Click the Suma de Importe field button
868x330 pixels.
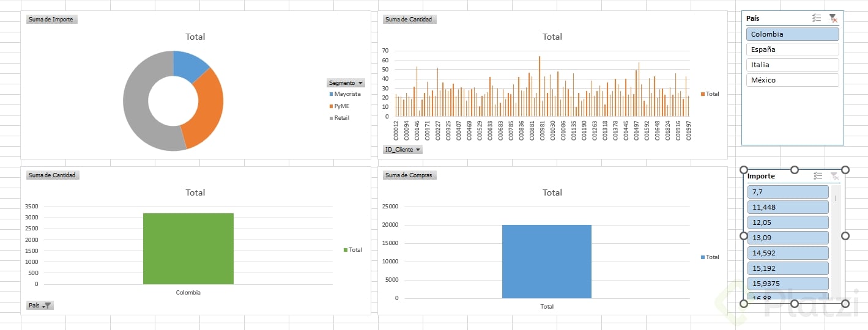(x=51, y=19)
